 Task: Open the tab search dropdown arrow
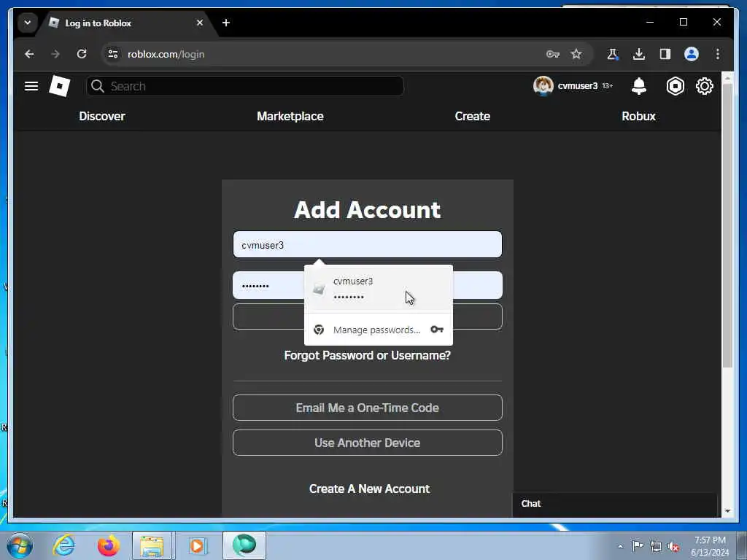point(28,23)
